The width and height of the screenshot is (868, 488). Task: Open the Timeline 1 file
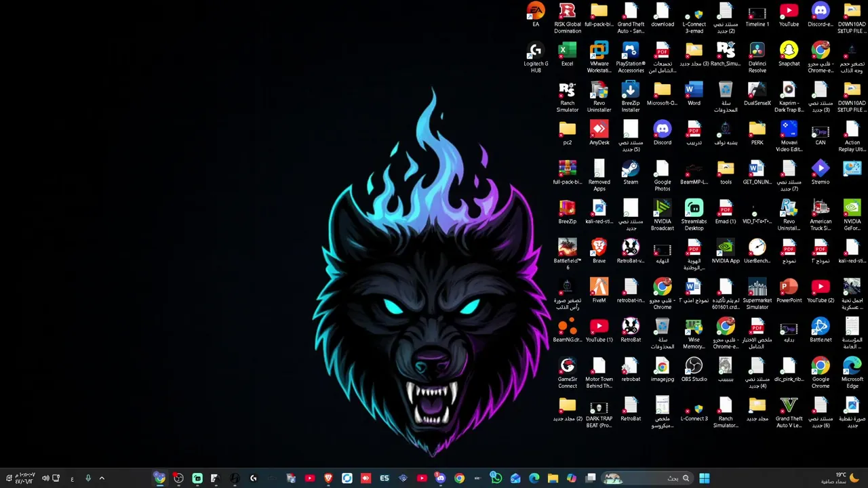coord(757,16)
